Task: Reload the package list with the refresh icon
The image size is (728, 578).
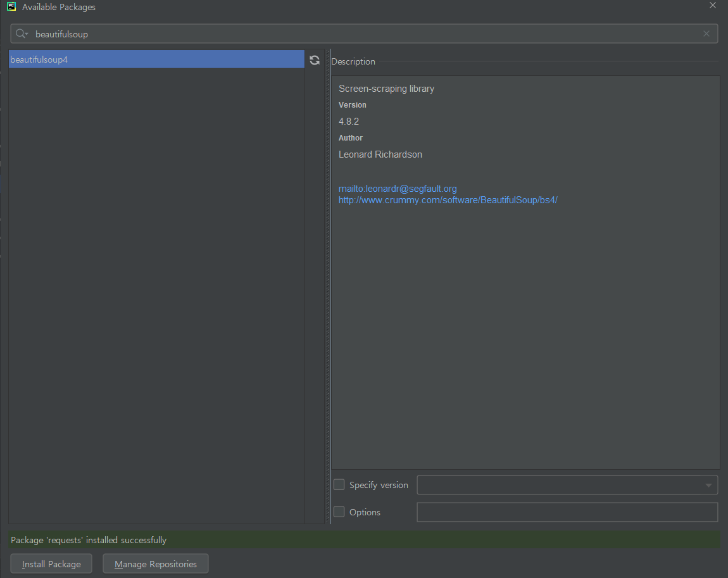Action: tap(315, 60)
